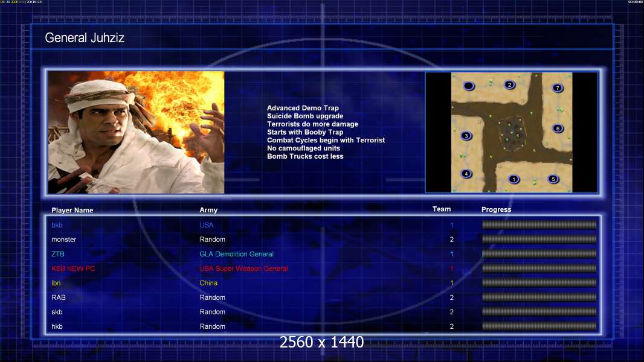Click the "Advanced Demo Trap" ability line
Image resolution: width=644 pixels, height=362 pixels.
(x=303, y=108)
